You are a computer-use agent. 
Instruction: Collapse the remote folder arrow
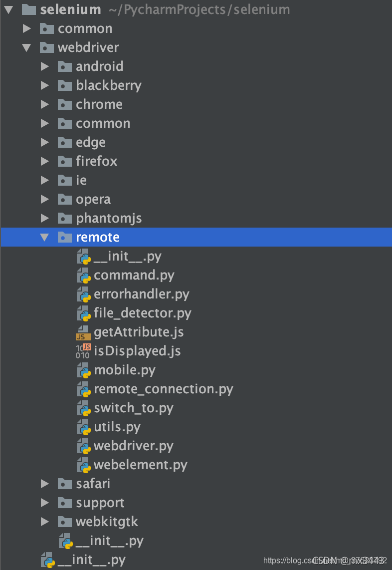[x=45, y=238]
